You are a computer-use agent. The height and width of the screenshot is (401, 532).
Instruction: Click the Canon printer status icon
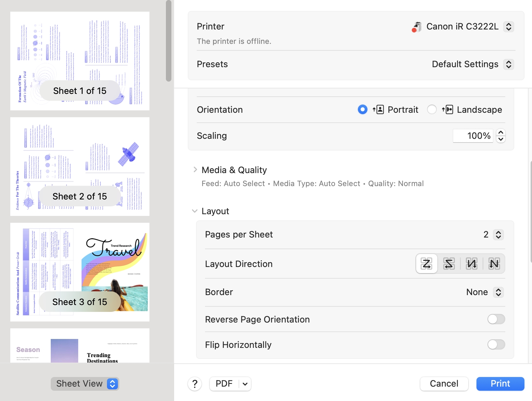416,27
